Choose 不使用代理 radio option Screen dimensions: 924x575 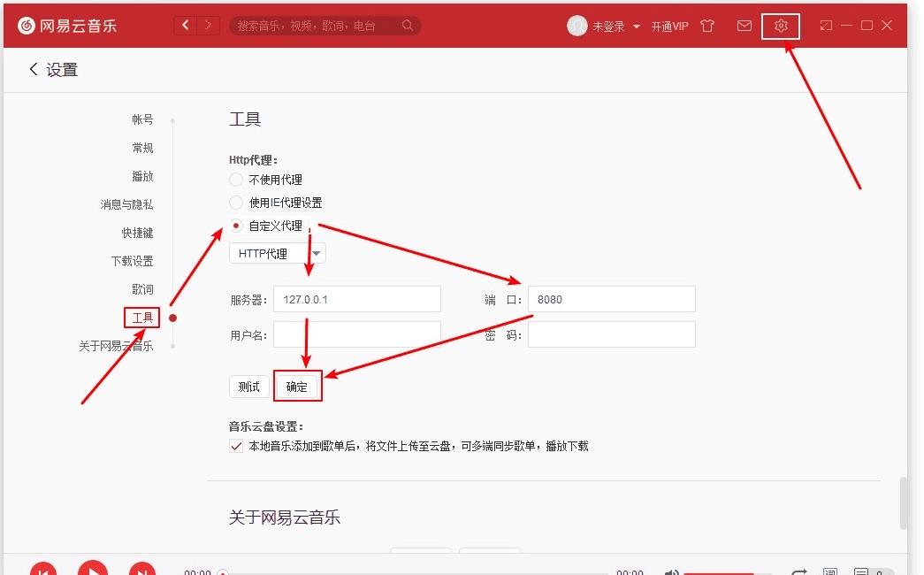click(236, 180)
